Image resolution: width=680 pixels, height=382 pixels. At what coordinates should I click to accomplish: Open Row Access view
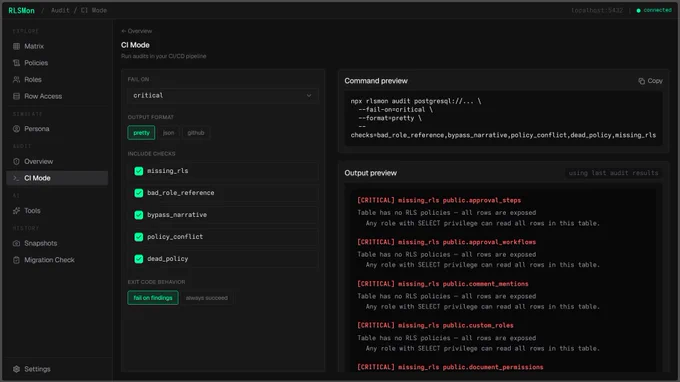pyautogui.click(x=57, y=96)
